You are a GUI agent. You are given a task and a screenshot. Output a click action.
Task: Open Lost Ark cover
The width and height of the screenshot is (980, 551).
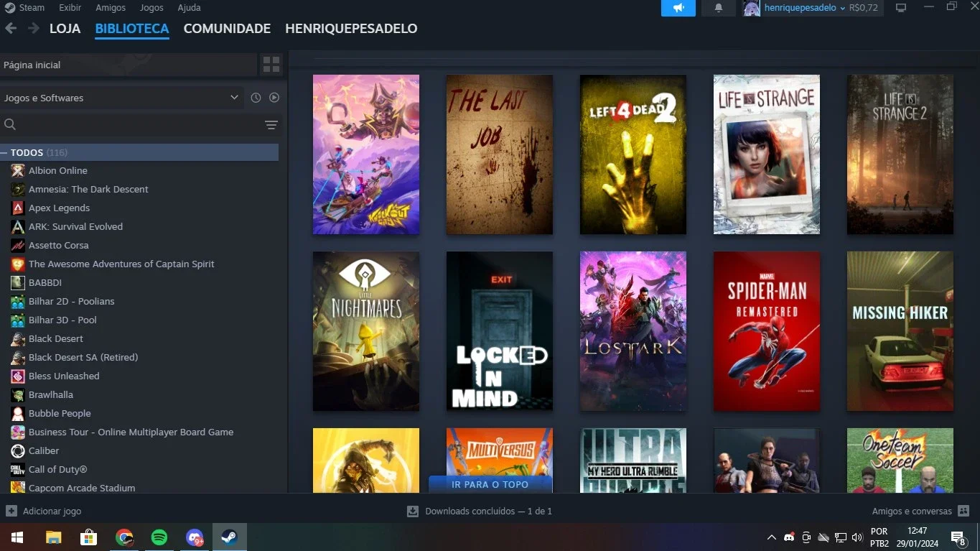pyautogui.click(x=633, y=331)
